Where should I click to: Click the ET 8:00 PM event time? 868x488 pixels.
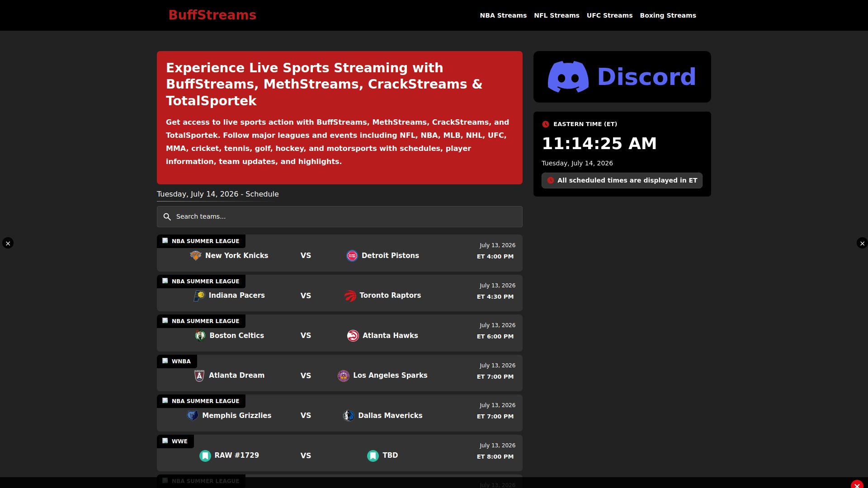coord(495,457)
